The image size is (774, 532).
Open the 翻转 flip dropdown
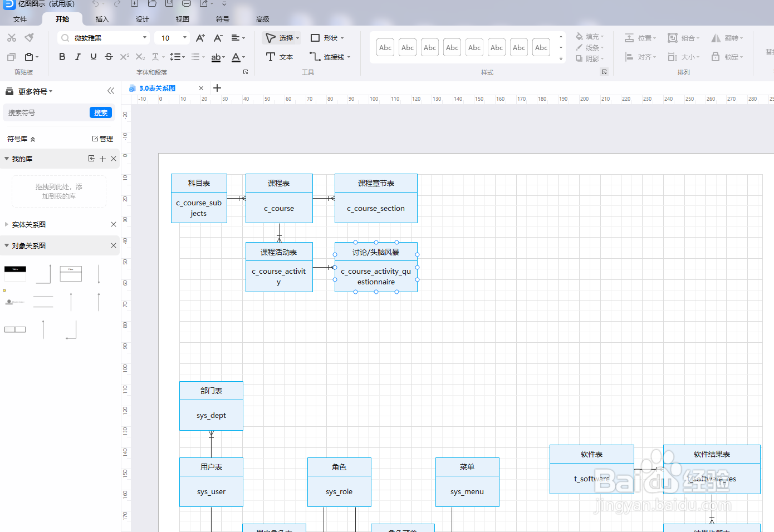coord(727,38)
